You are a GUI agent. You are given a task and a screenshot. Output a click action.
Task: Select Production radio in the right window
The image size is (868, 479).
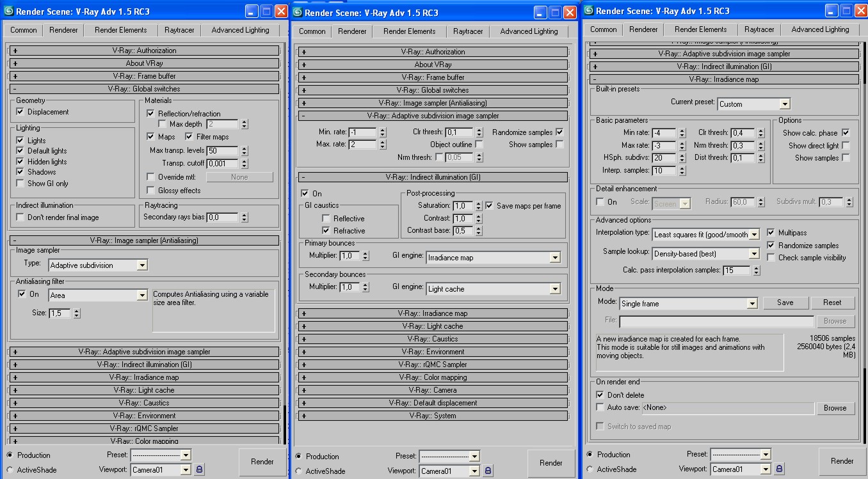[590, 455]
